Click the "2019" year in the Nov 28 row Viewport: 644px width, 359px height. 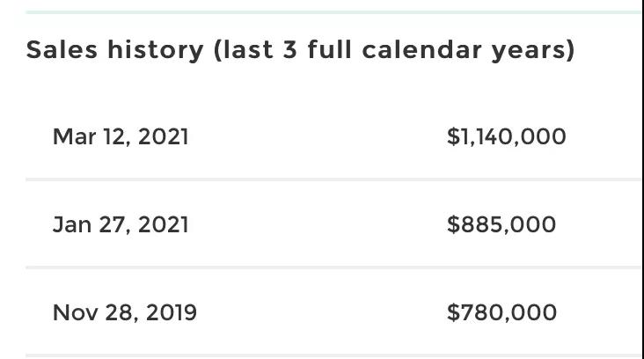pyautogui.click(x=172, y=312)
